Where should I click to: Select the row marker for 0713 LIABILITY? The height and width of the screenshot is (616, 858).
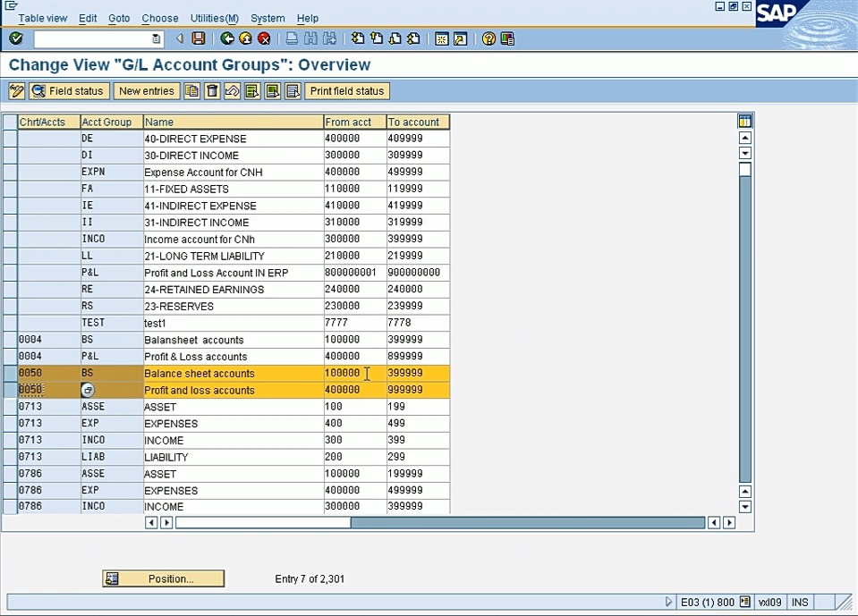coord(11,456)
